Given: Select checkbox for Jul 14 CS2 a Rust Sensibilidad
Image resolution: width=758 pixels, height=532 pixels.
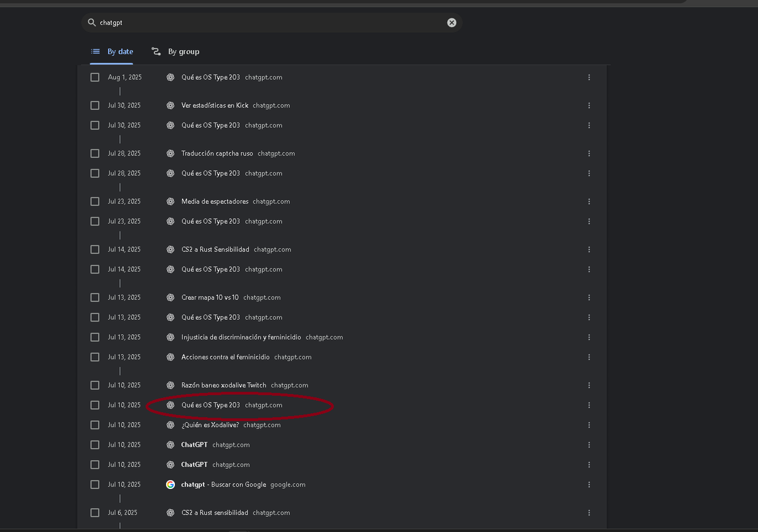Looking at the screenshot, I should click(x=95, y=250).
